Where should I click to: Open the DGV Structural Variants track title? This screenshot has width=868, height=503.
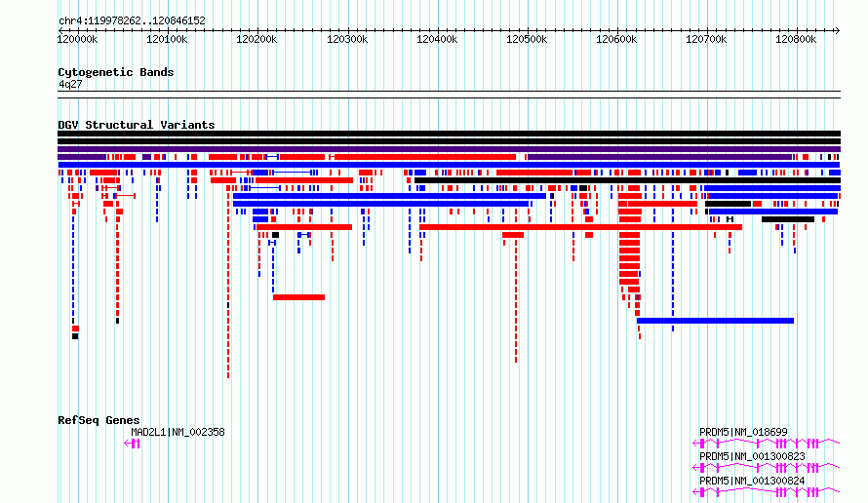tap(137, 125)
